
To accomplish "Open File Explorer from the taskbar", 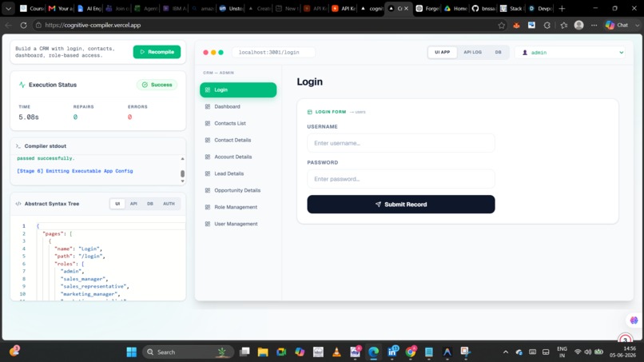I will (263, 352).
